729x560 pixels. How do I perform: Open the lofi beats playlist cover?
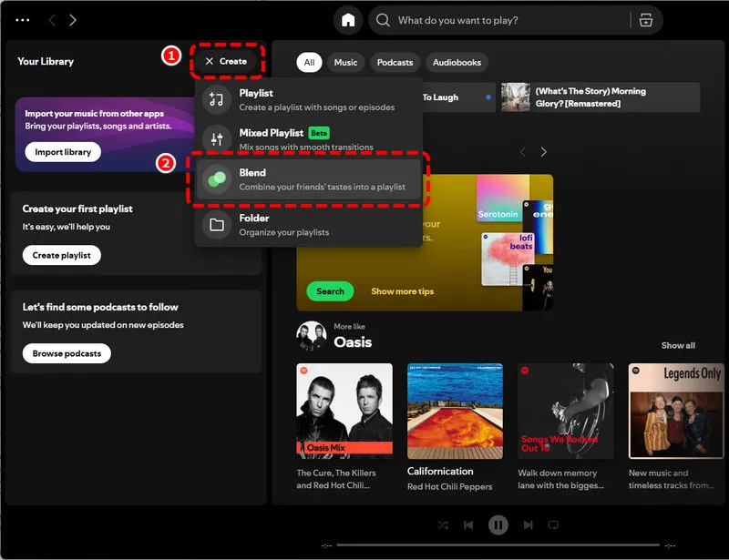tap(508, 259)
